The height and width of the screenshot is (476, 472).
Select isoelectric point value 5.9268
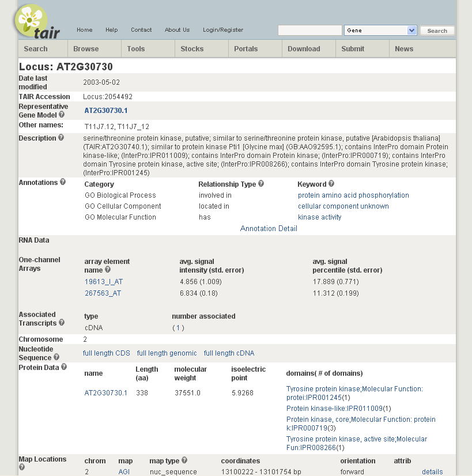(243, 393)
